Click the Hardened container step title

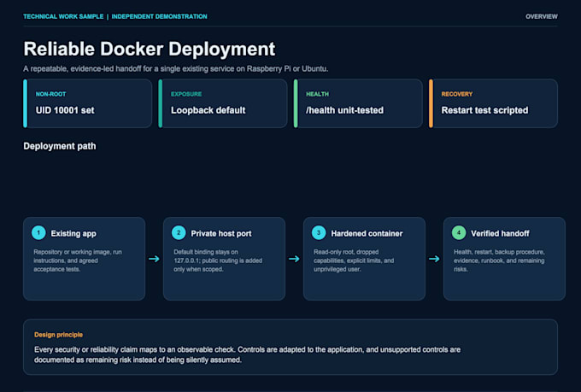click(x=367, y=233)
